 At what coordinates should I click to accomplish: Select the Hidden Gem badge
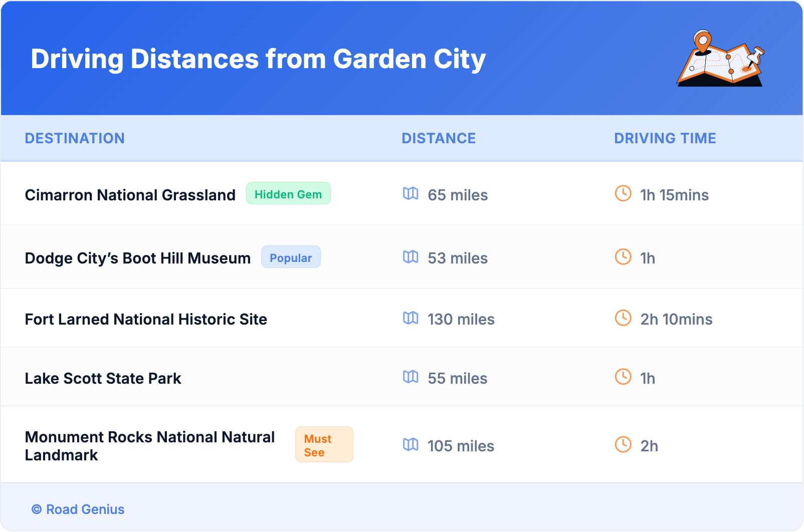(x=288, y=194)
